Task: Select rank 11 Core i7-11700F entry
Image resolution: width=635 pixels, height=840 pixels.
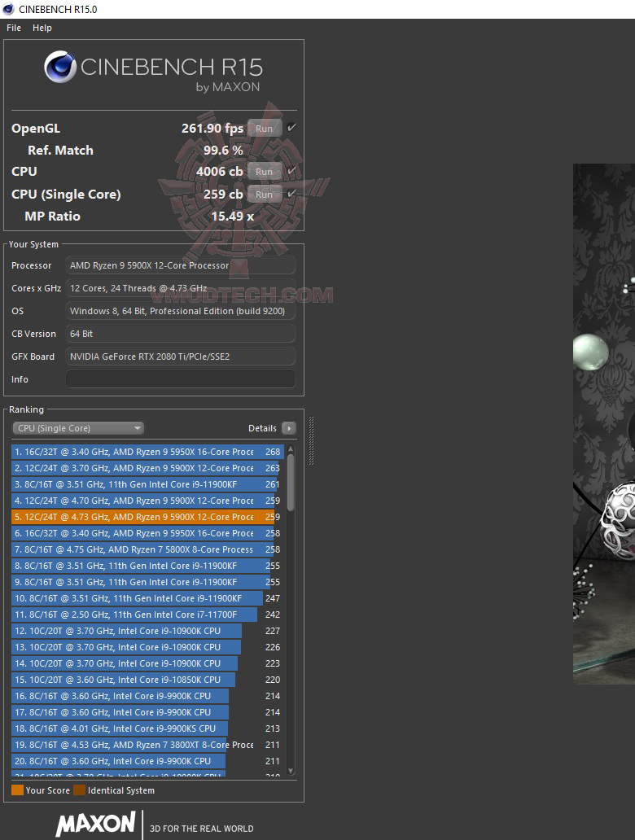Action: (147, 615)
